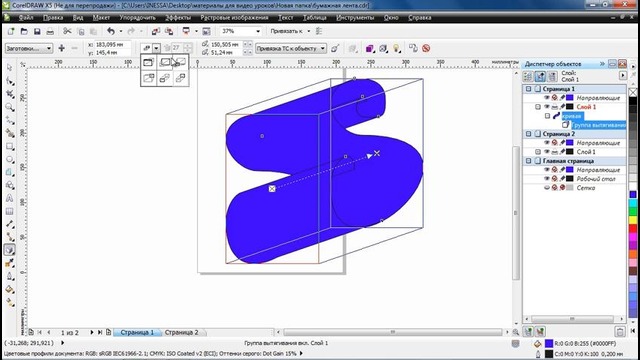Collapse the кривая object node
This screenshot has height=360, width=640.
(547, 116)
